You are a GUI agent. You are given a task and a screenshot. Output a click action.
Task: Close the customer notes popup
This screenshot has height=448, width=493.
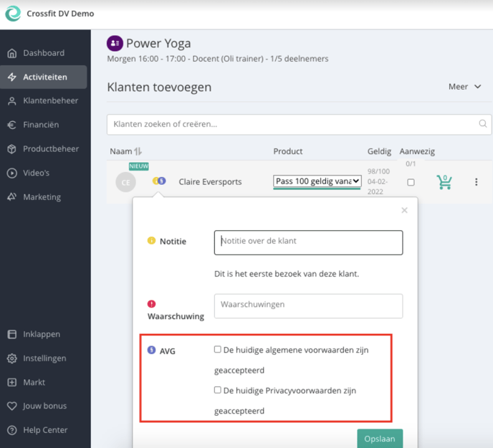coord(404,210)
